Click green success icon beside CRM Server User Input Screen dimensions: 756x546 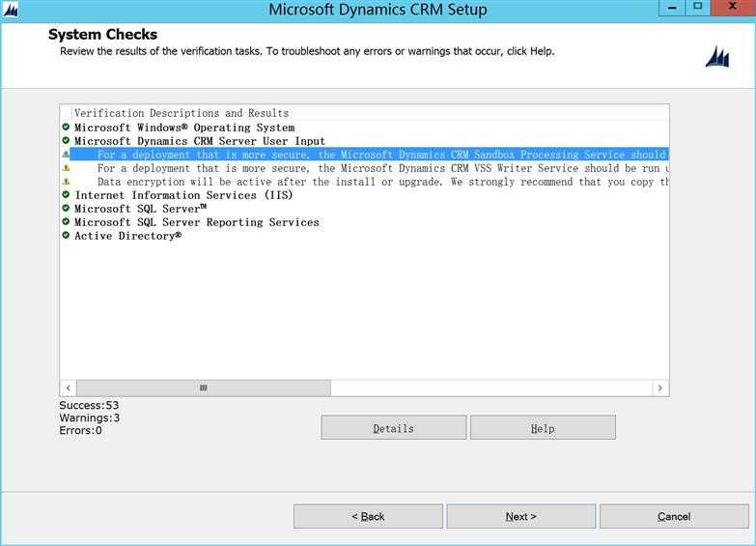[x=66, y=140]
